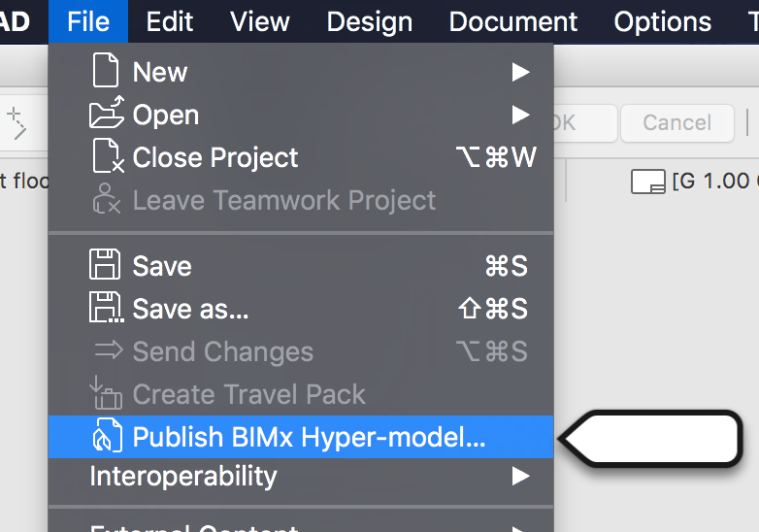
Task: Open the View menu
Action: pyautogui.click(x=260, y=21)
